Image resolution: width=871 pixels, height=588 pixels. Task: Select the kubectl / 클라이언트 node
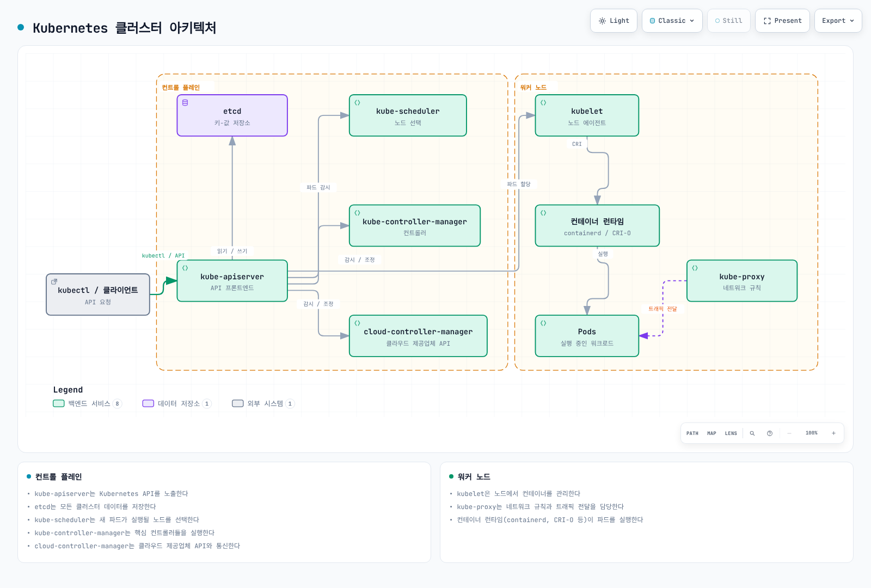click(x=98, y=295)
